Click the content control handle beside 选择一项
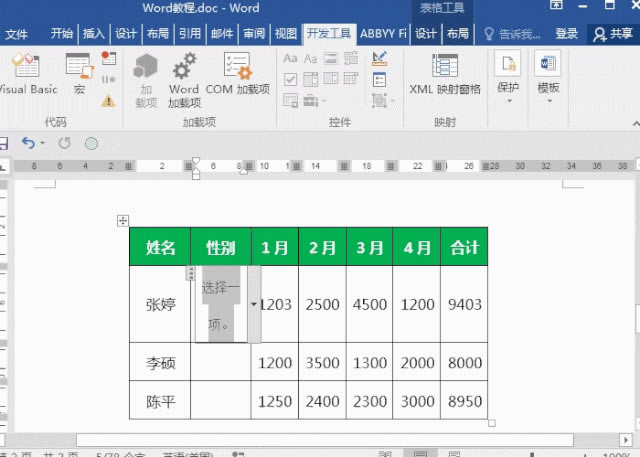640x457 pixels. click(190, 273)
